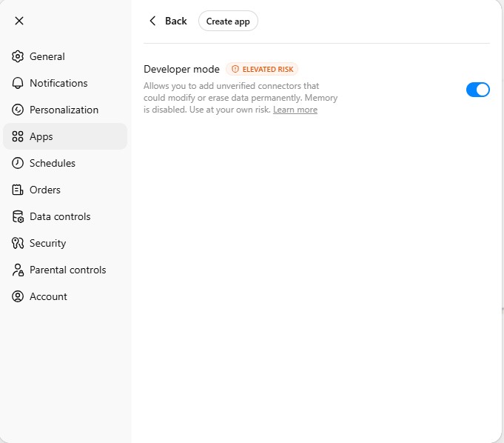This screenshot has height=443, width=504.
Task: Click the Schedules clock icon
Action: pos(18,163)
